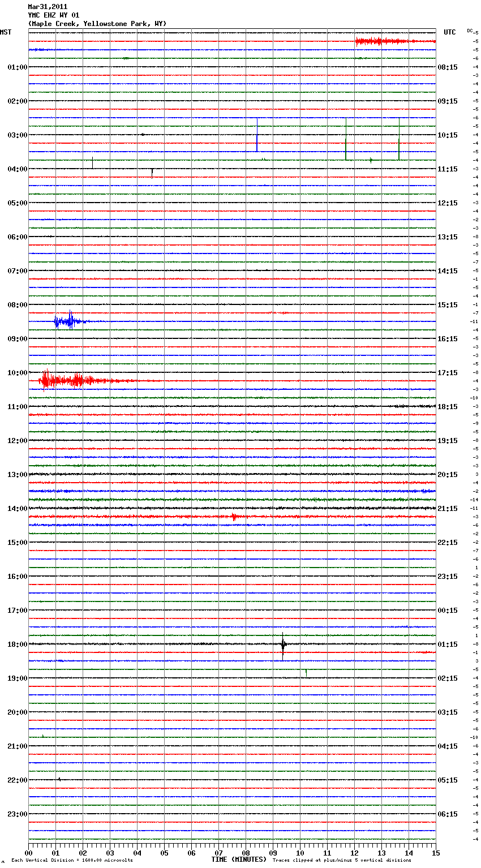Select the 06:15 UTC time label
481x868 pixels.
tap(448, 814)
